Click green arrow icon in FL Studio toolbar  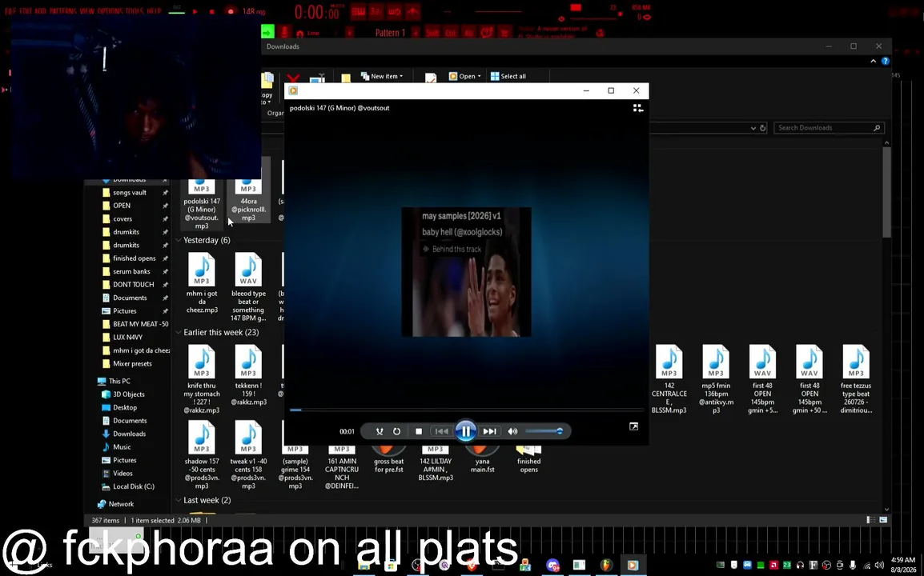point(267,32)
